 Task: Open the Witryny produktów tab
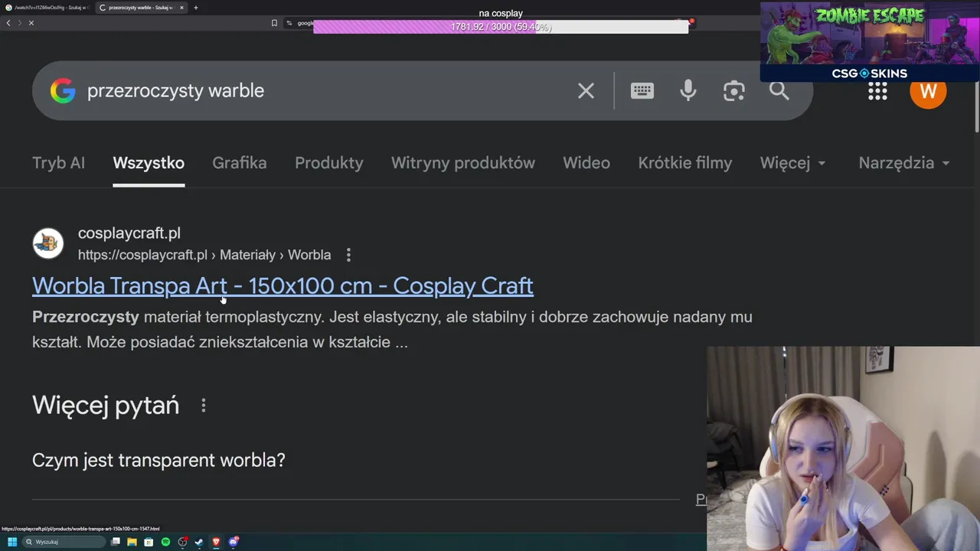(463, 163)
